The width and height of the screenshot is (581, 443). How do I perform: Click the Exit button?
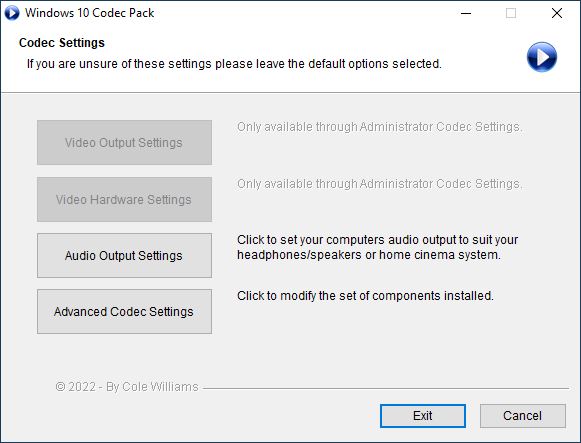coord(423,416)
